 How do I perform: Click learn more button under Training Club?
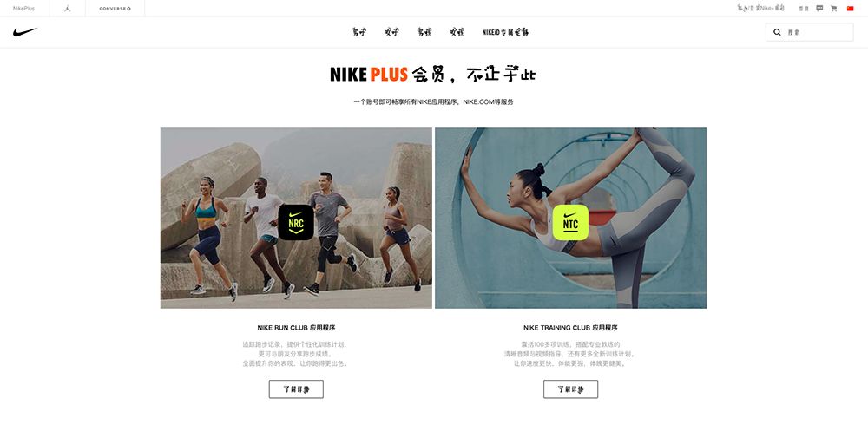pyautogui.click(x=571, y=389)
